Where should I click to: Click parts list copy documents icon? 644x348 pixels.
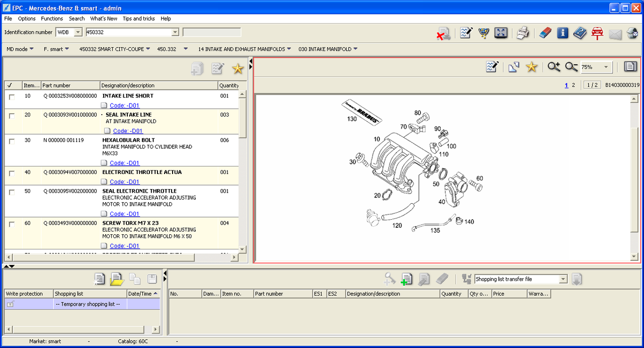click(197, 69)
